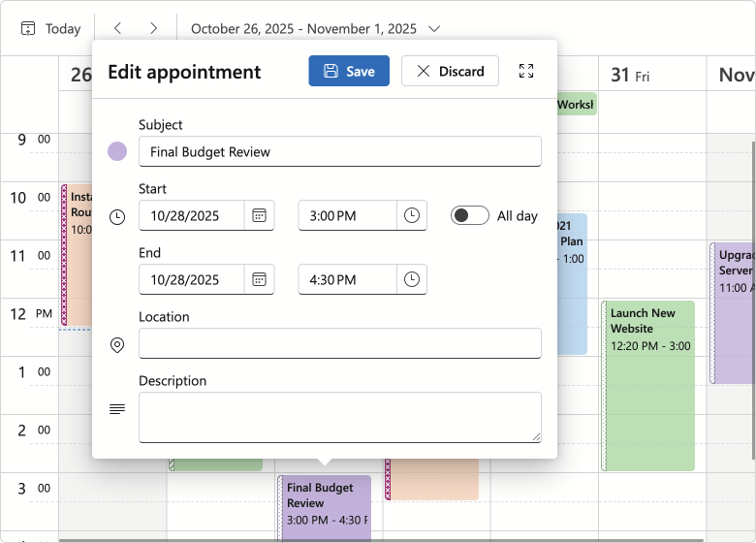The height and width of the screenshot is (543, 756).
Task: Open the Start date calendar picker
Action: (260, 215)
